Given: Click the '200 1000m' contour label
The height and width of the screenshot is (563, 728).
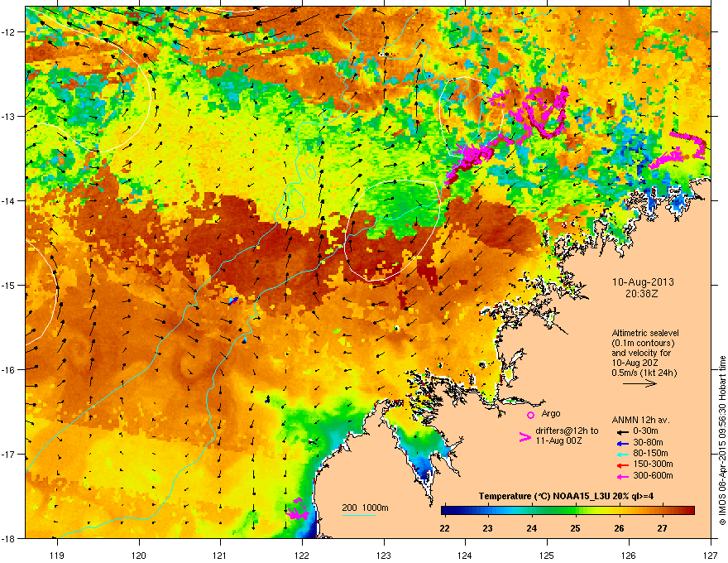Looking at the screenshot, I should [x=365, y=508].
